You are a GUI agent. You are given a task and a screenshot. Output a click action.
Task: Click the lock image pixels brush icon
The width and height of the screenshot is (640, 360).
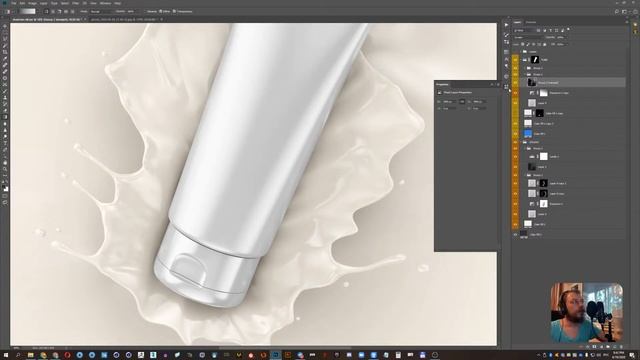click(x=528, y=44)
